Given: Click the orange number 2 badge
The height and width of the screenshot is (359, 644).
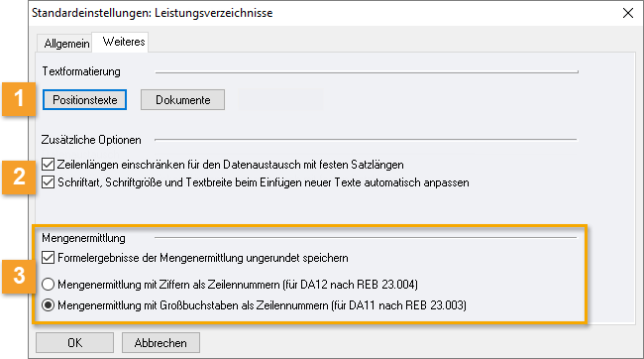Looking at the screenshot, I should tap(19, 178).
